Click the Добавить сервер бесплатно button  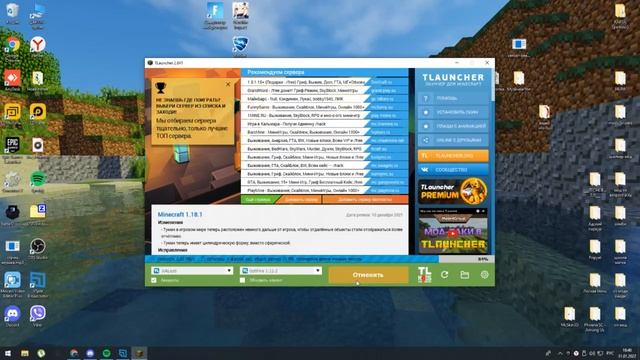[365, 200]
